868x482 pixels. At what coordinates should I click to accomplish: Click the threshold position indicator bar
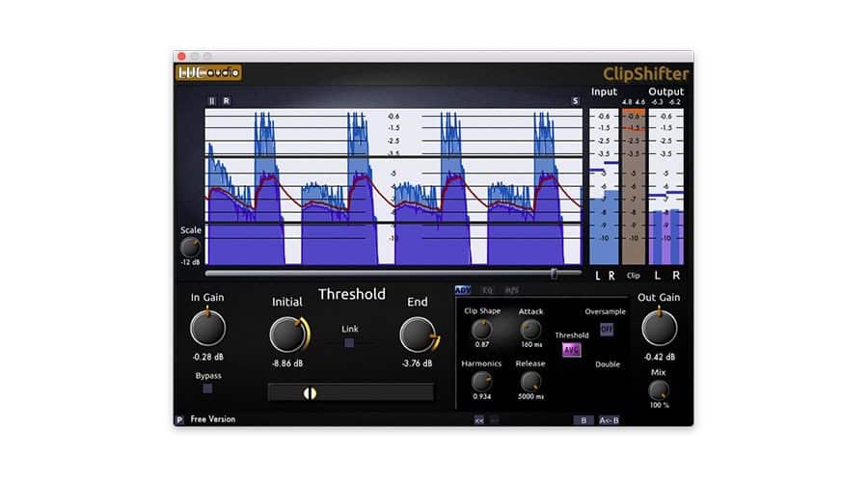click(x=350, y=393)
